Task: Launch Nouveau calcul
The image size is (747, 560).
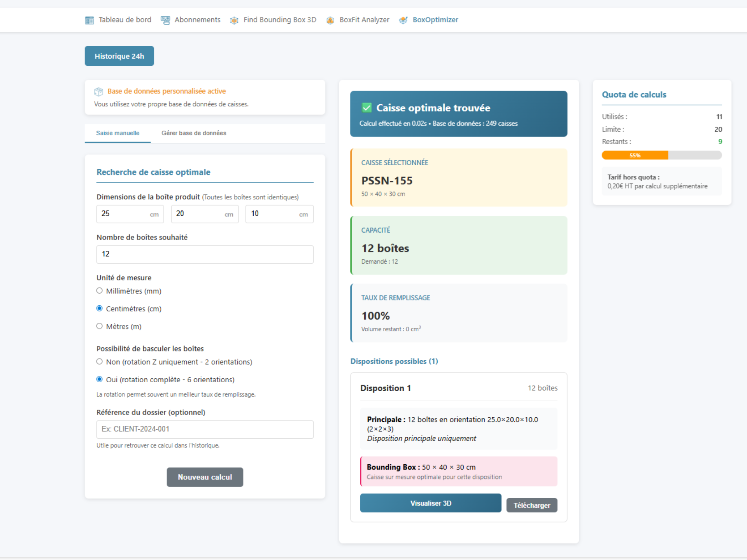Action: pyautogui.click(x=205, y=477)
